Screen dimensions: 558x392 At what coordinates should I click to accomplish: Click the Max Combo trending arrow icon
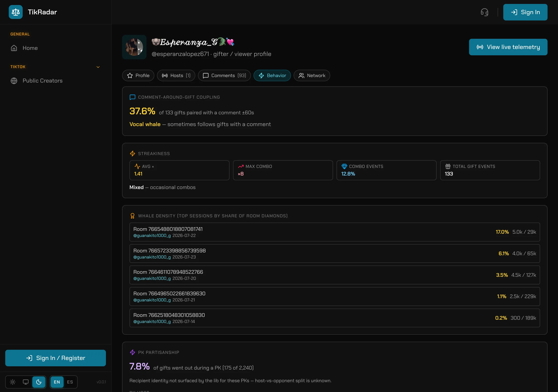[x=241, y=166]
